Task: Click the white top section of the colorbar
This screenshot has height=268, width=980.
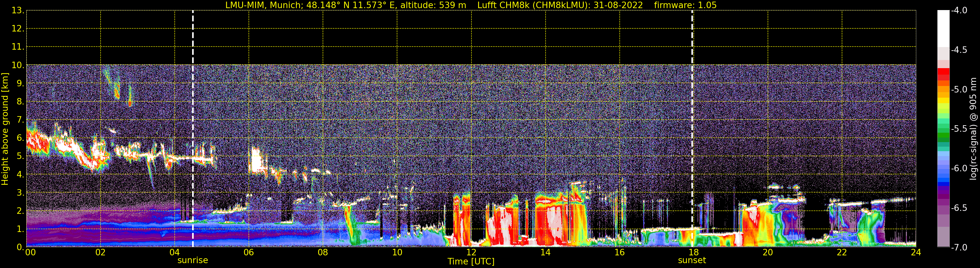Action: [x=944, y=29]
